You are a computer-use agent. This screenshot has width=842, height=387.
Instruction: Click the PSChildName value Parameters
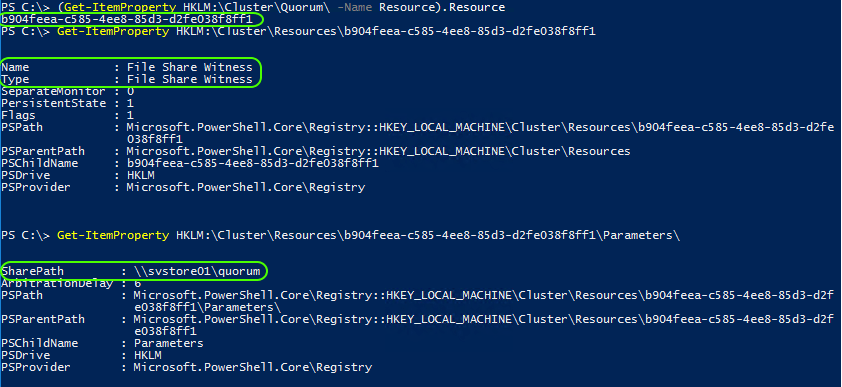[x=169, y=344]
